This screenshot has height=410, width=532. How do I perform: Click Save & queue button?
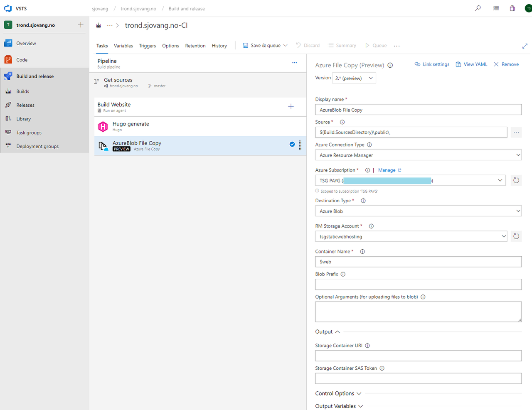262,46
